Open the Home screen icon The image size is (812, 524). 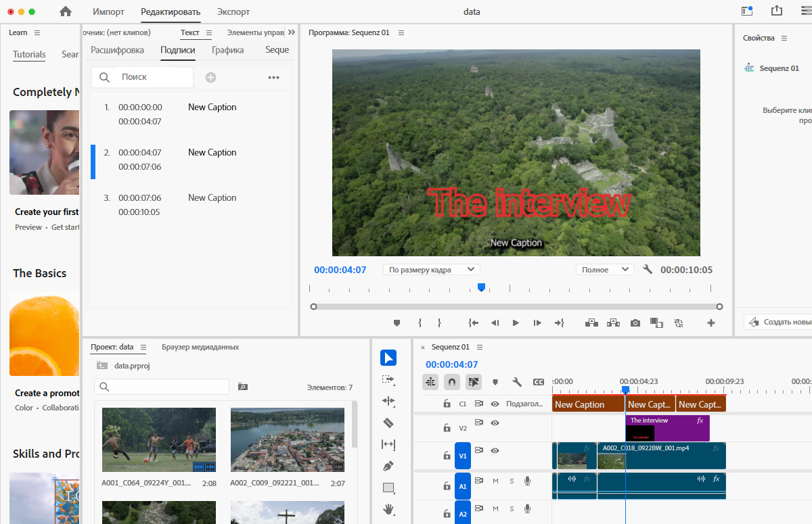coord(66,11)
